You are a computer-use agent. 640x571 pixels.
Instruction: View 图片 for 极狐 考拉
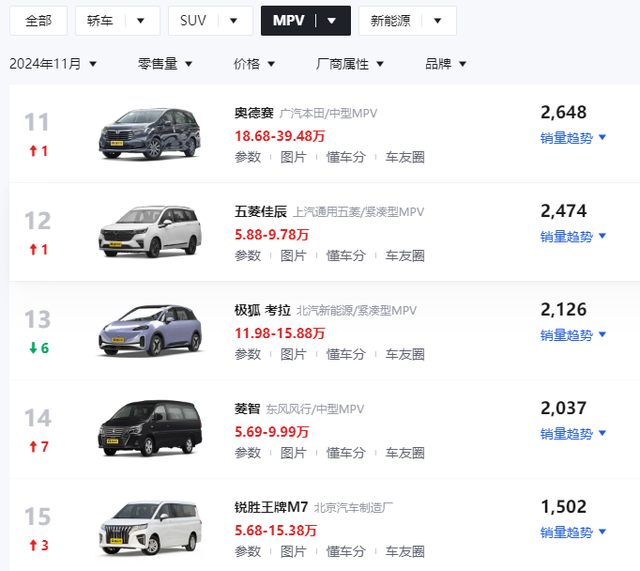tap(293, 354)
